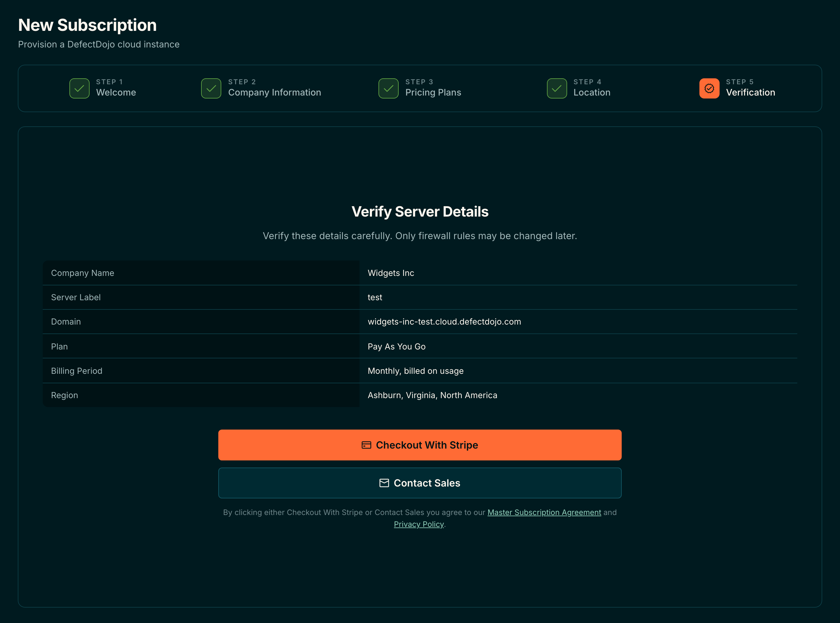Click the orange Step 5 Verification badge icon
840x623 pixels.
709,88
